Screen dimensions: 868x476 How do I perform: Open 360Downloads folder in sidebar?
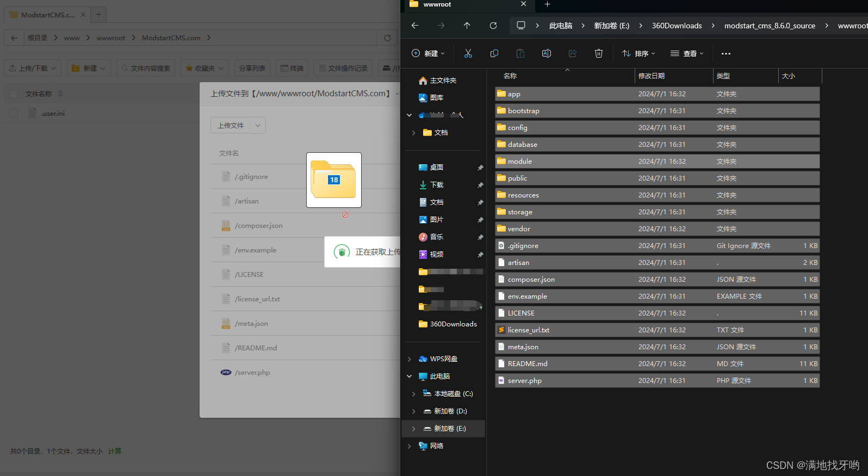click(x=448, y=324)
